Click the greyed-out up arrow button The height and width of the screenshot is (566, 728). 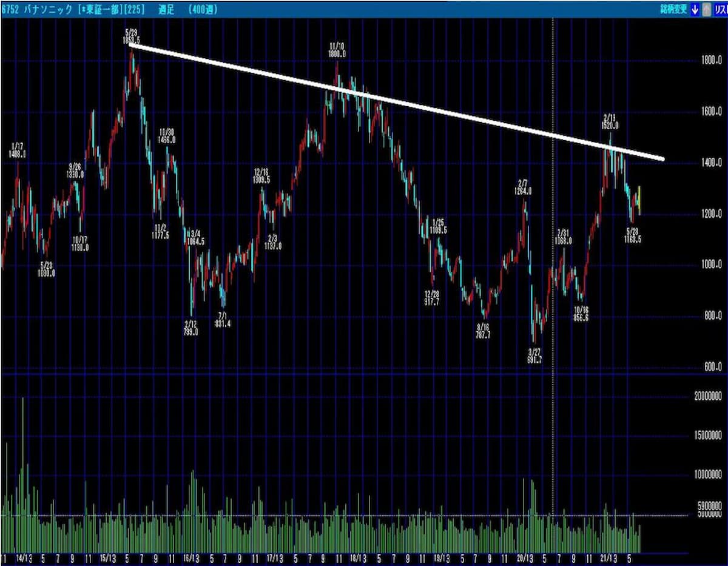706,9
